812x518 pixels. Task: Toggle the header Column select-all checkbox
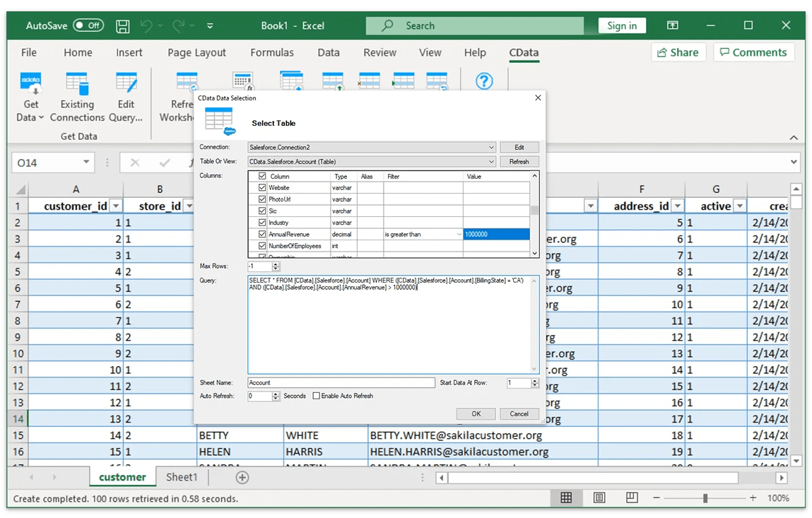pyautogui.click(x=262, y=176)
